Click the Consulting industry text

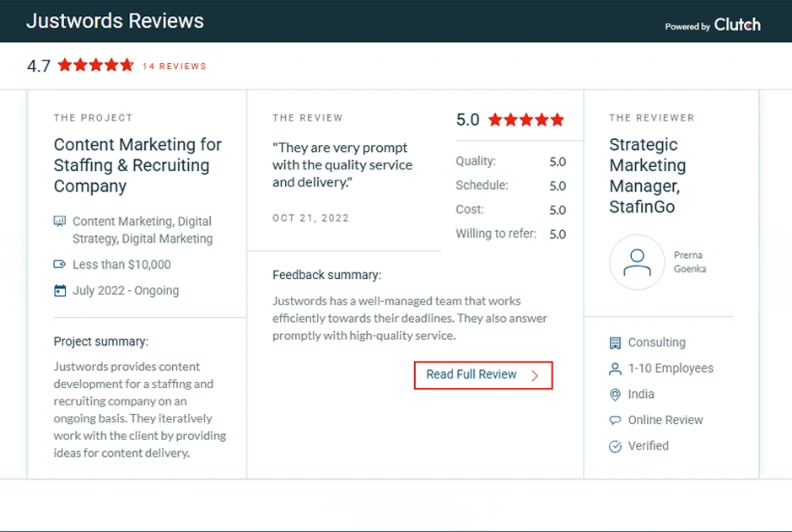point(657,342)
